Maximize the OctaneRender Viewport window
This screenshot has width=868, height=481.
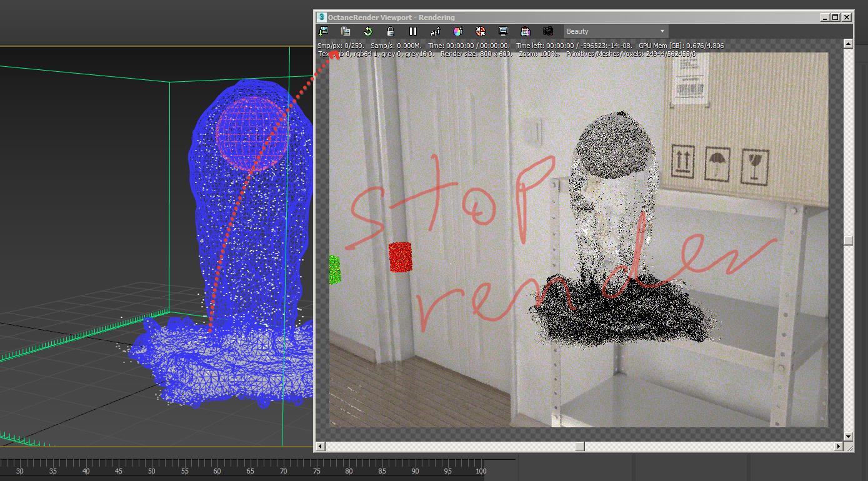[x=836, y=17]
